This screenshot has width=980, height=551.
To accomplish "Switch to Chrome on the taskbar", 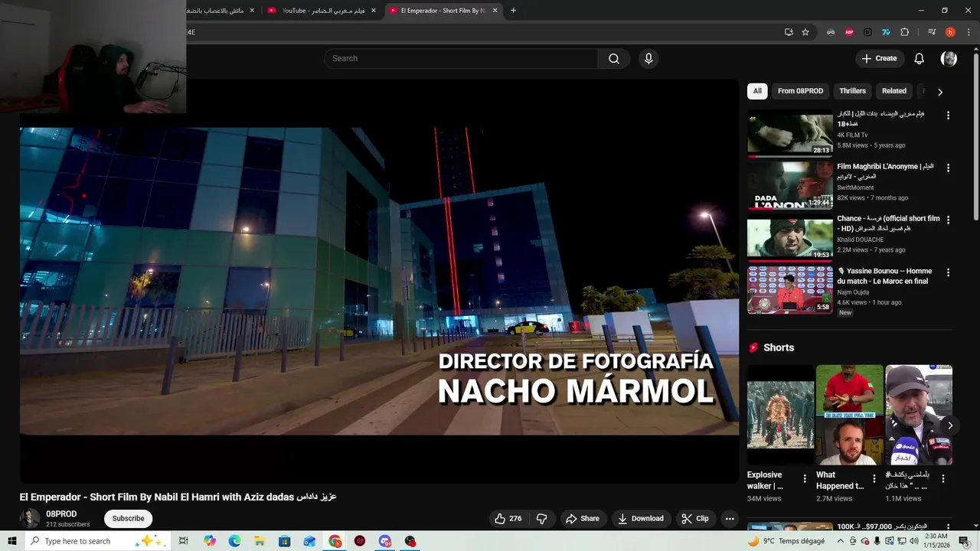I will click(x=335, y=541).
